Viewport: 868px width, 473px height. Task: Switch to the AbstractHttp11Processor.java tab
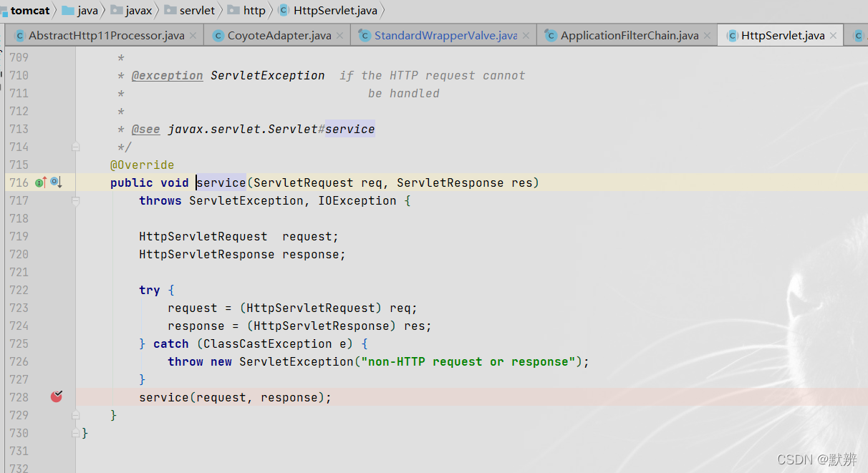(x=106, y=35)
